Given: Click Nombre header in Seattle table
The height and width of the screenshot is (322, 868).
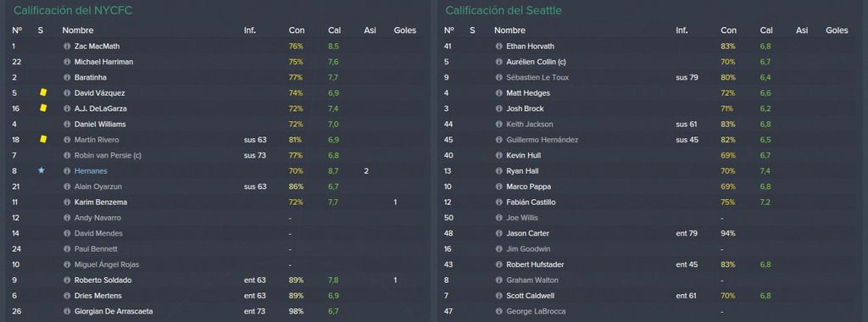Looking at the screenshot, I should (509, 31).
